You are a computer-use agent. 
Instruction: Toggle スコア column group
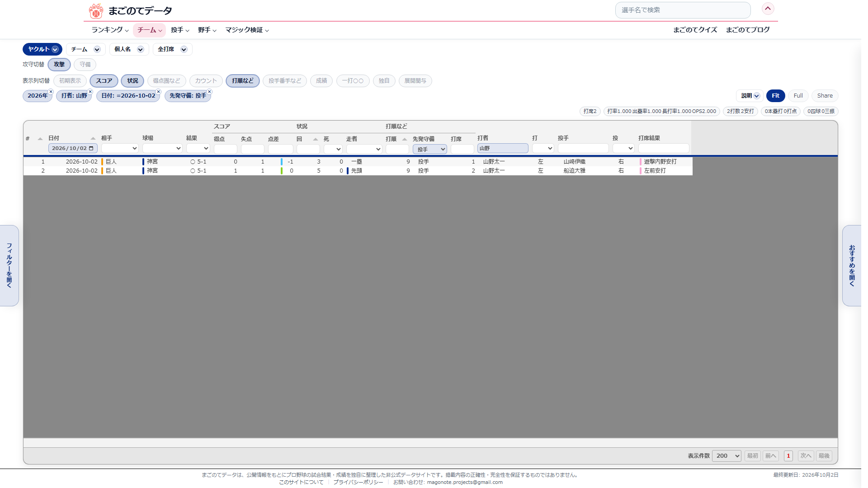click(104, 81)
